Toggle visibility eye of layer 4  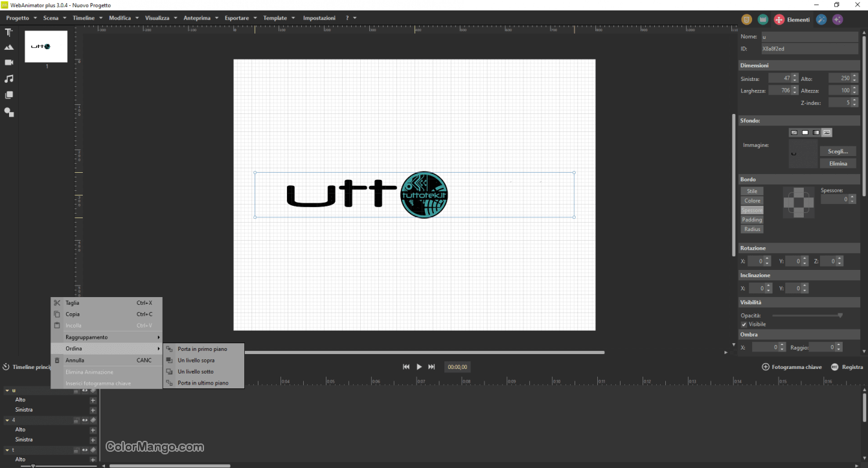pos(84,420)
